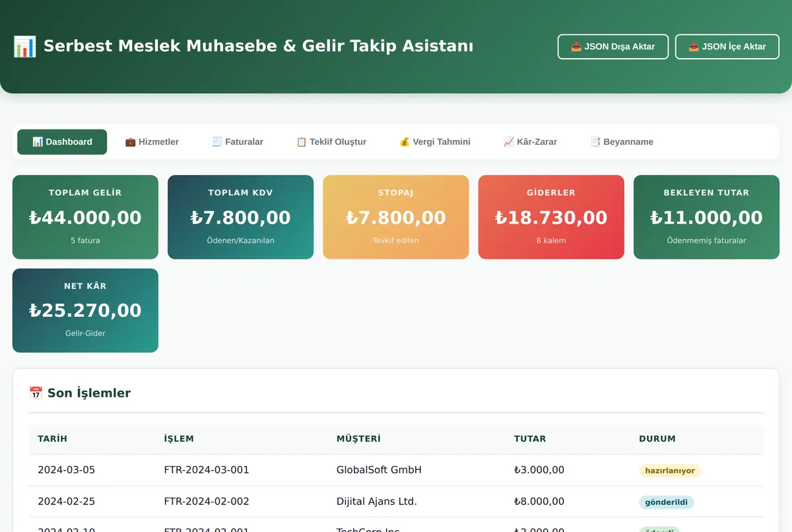Click the "Tevkif edilen" caption

point(396,240)
